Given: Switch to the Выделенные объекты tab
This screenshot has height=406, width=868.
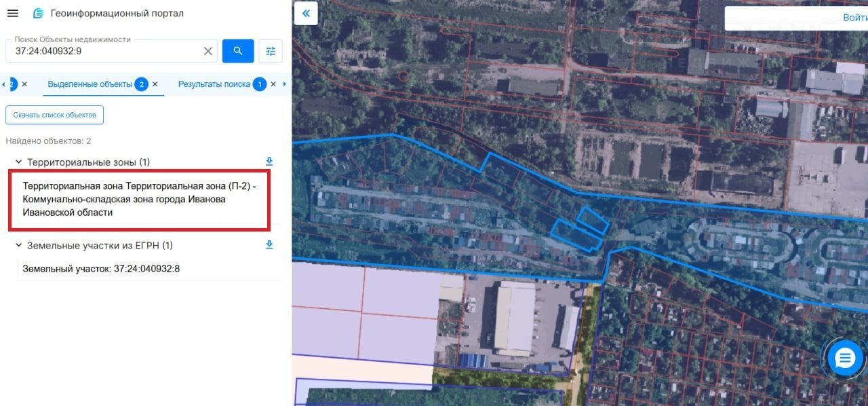Looking at the screenshot, I should tap(90, 84).
